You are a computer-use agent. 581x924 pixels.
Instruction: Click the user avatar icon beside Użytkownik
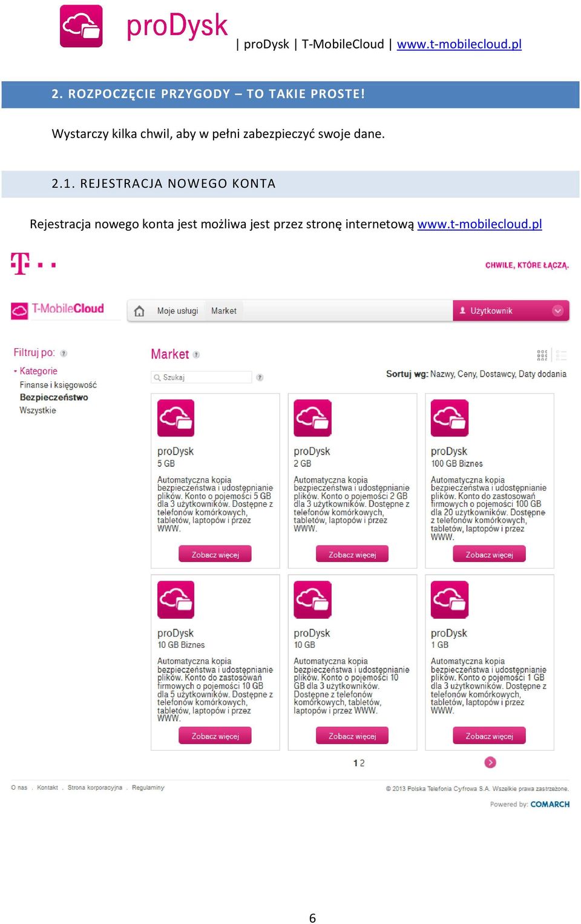click(462, 311)
